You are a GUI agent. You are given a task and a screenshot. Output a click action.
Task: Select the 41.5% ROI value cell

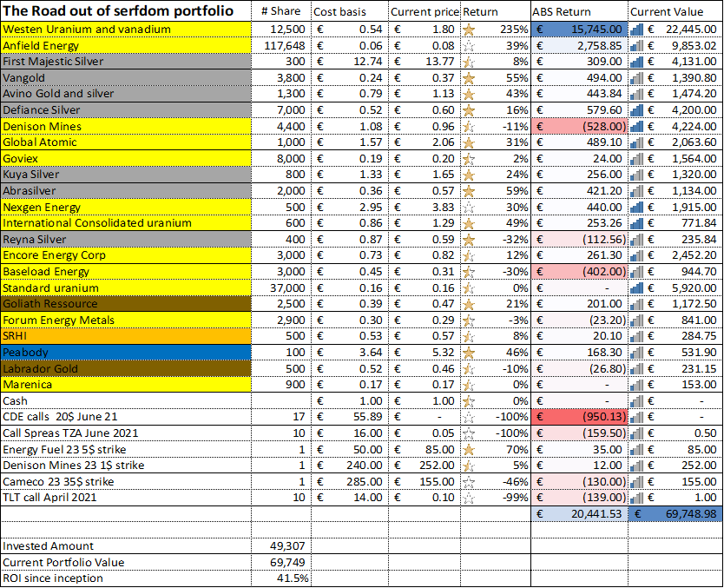281,578
